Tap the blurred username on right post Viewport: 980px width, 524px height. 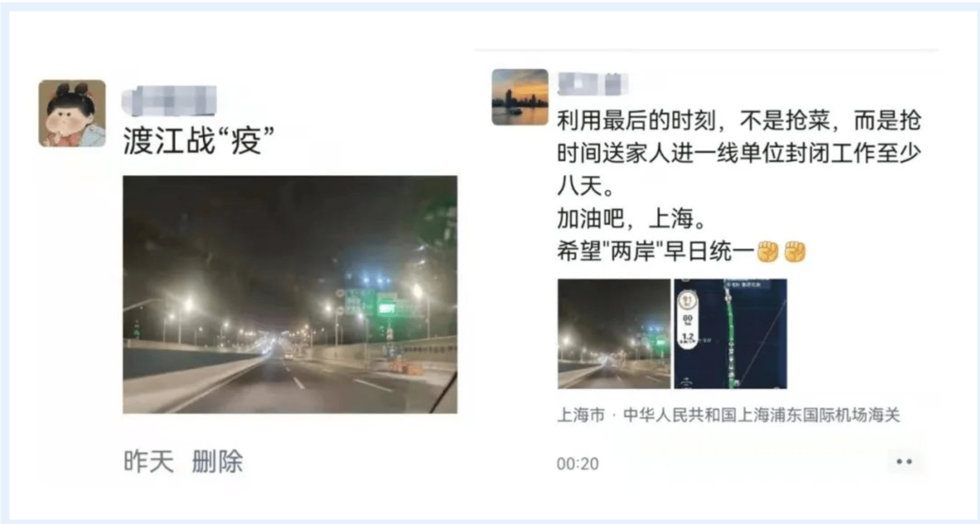click(x=592, y=83)
